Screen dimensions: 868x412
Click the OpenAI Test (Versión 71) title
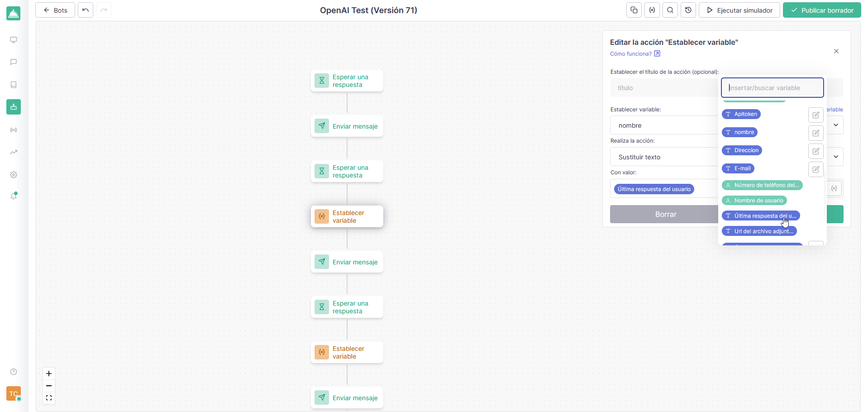[x=368, y=10]
